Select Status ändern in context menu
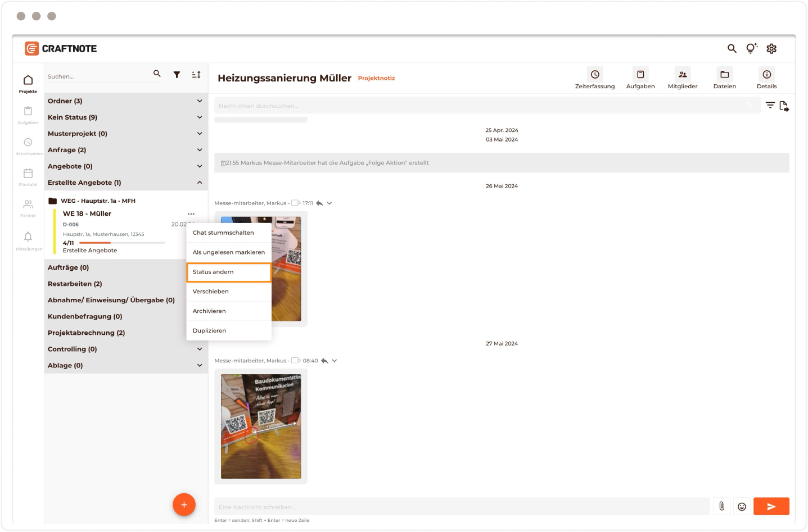 (228, 272)
